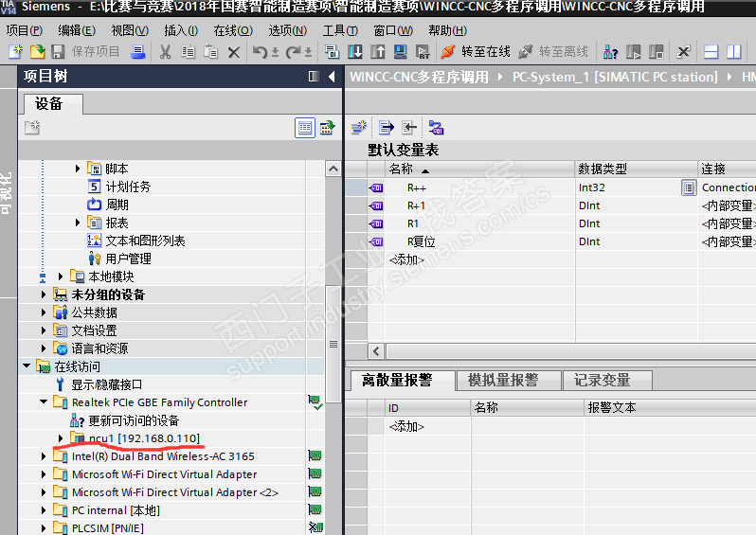The image size is (756, 535).
Task: Redo action with toolbar arrow icon
Action: (293, 51)
